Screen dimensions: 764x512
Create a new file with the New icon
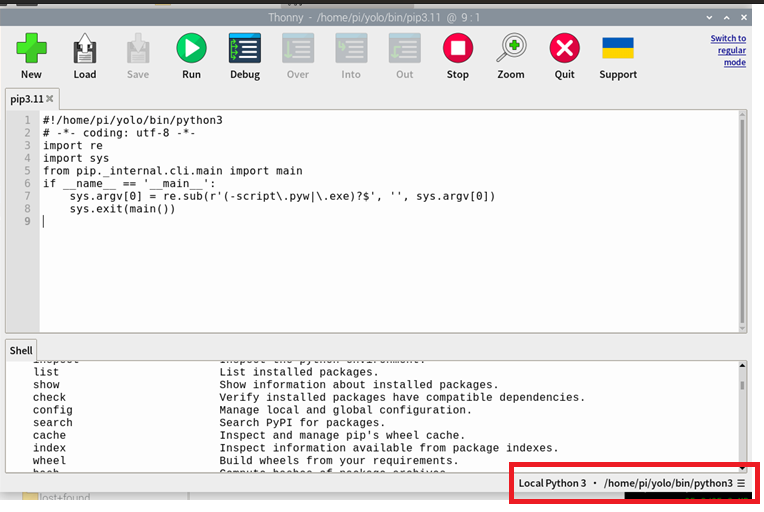pyautogui.click(x=31, y=49)
